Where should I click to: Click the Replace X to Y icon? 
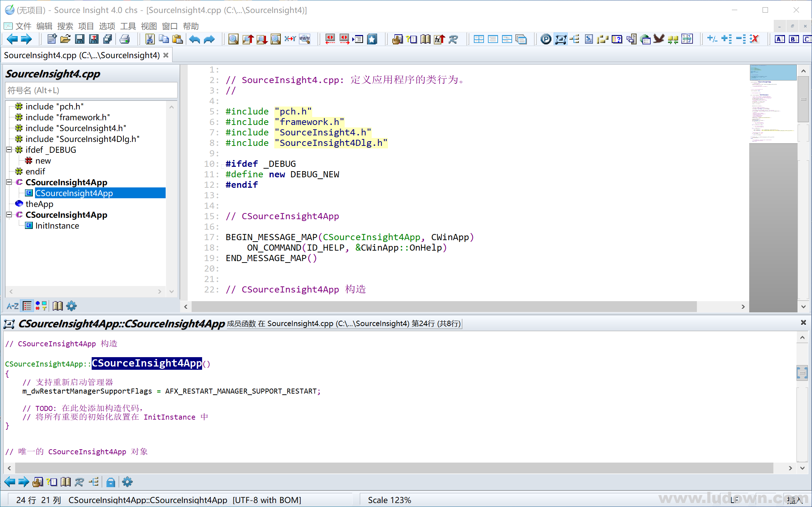[x=290, y=39]
